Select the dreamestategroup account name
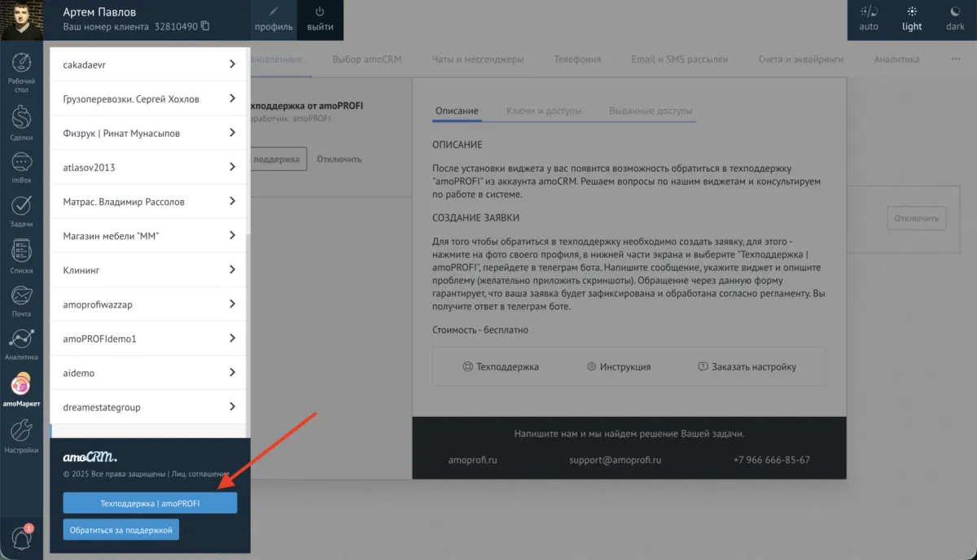 coord(102,407)
